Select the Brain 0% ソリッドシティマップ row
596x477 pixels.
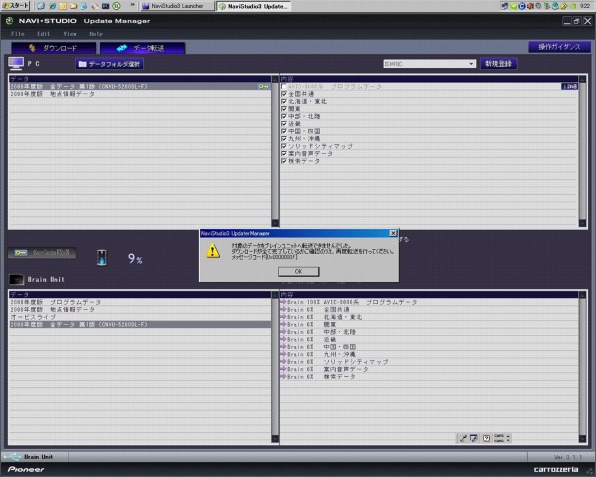coord(429,362)
